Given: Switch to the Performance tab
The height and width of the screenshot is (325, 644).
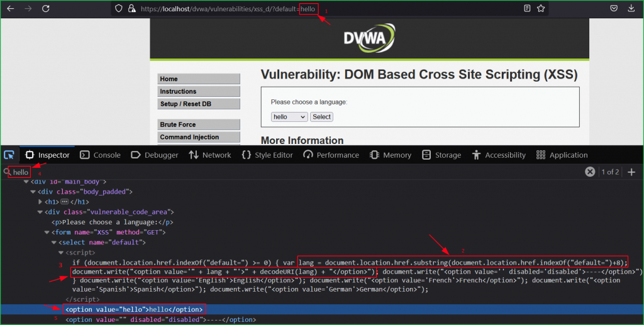Looking at the screenshot, I should (x=331, y=155).
